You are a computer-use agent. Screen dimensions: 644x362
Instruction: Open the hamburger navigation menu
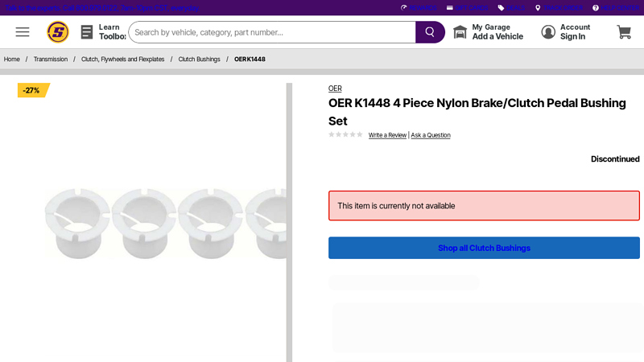click(x=23, y=32)
